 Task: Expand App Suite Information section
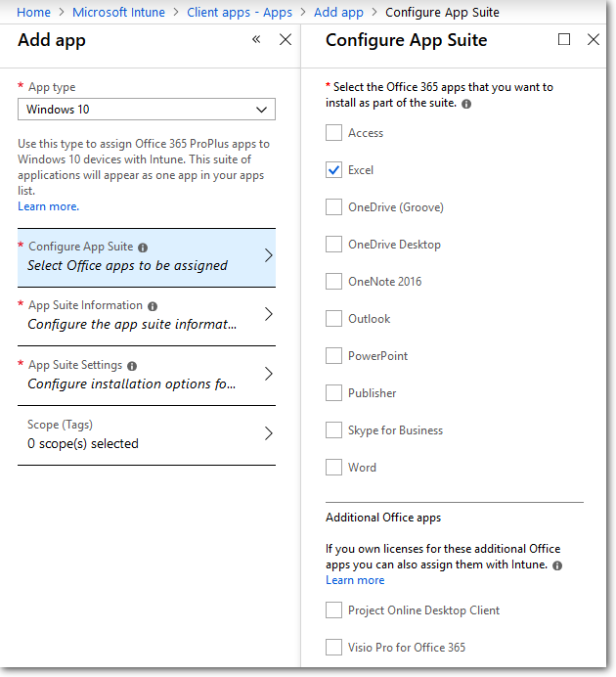pyautogui.click(x=147, y=316)
